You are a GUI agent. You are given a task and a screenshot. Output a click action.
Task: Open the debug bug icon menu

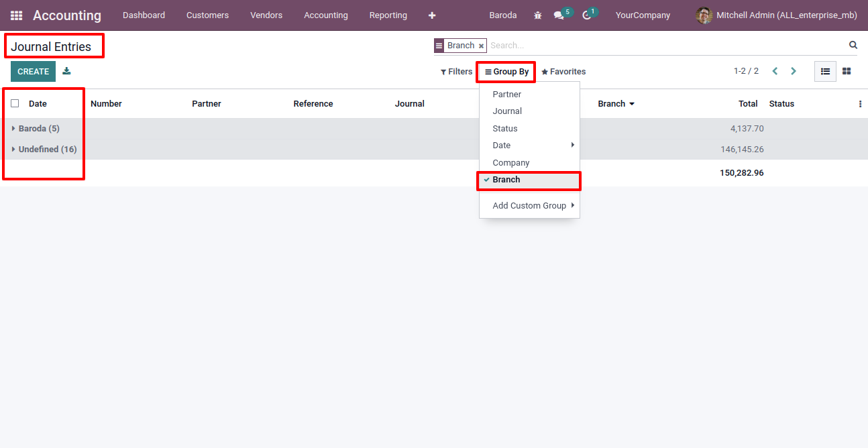click(x=538, y=15)
